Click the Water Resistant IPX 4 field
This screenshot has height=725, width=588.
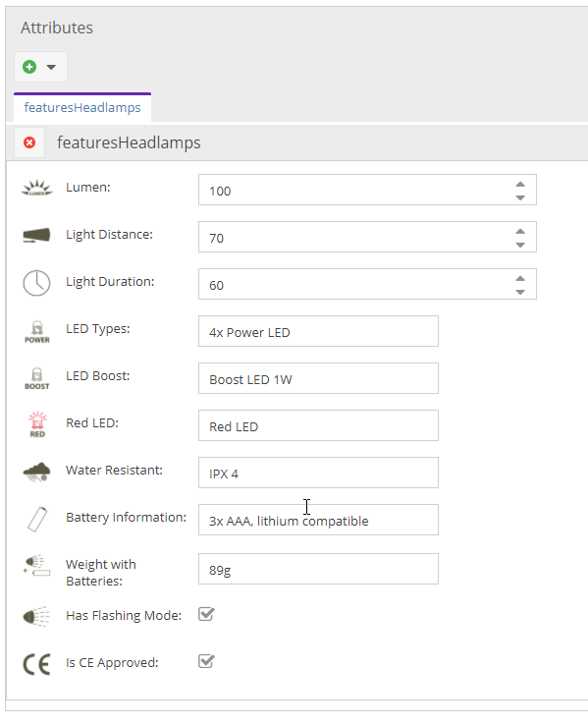click(x=318, y=473)
